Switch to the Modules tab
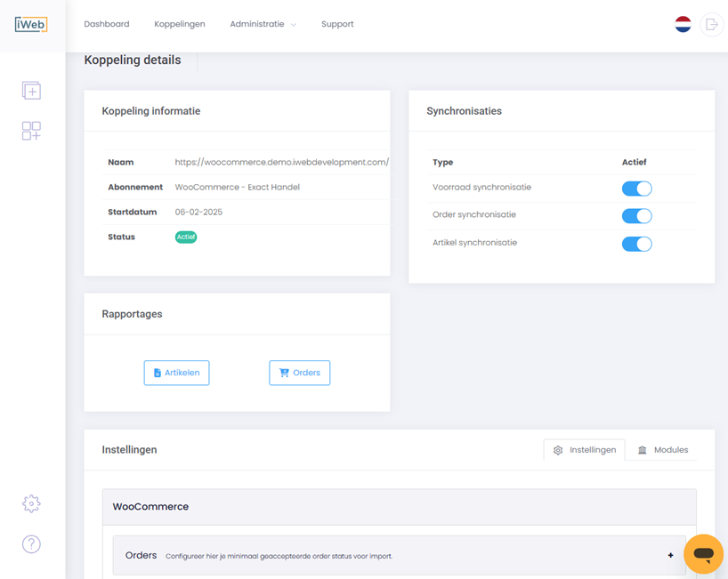This screenshot has width=728, height=579. pyautogui.click(x=662, y=449)
